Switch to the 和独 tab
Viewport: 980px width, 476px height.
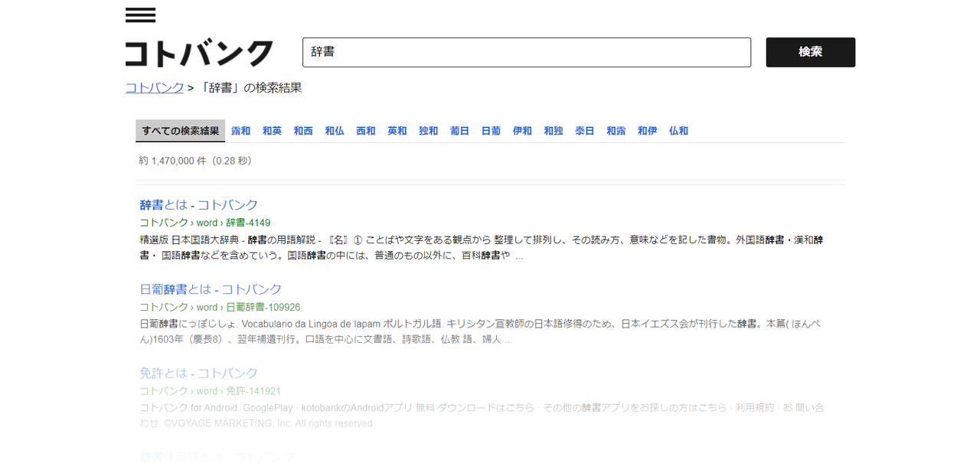tap(554, 131)
